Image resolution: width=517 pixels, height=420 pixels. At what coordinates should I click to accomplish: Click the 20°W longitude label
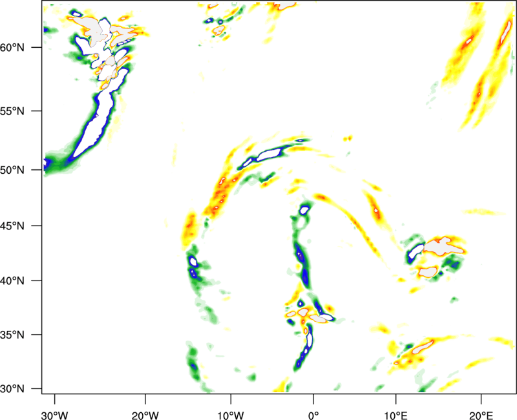pos(145,415)
